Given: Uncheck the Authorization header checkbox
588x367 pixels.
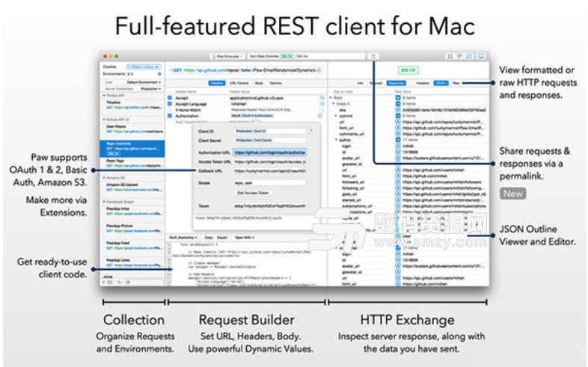Looking at the screenshot, I should (170, 116).
